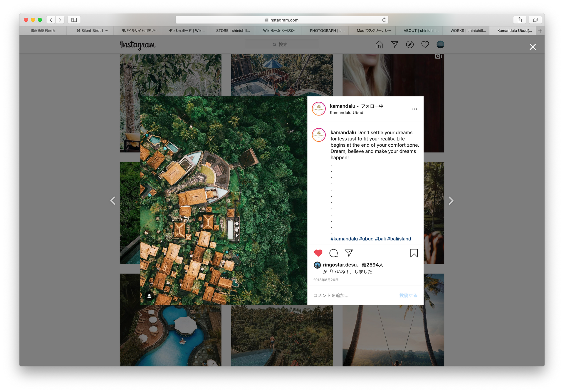Click the aerial resort photo in modal
Screen dimensions: 564x392
click(x=224, y=201)
